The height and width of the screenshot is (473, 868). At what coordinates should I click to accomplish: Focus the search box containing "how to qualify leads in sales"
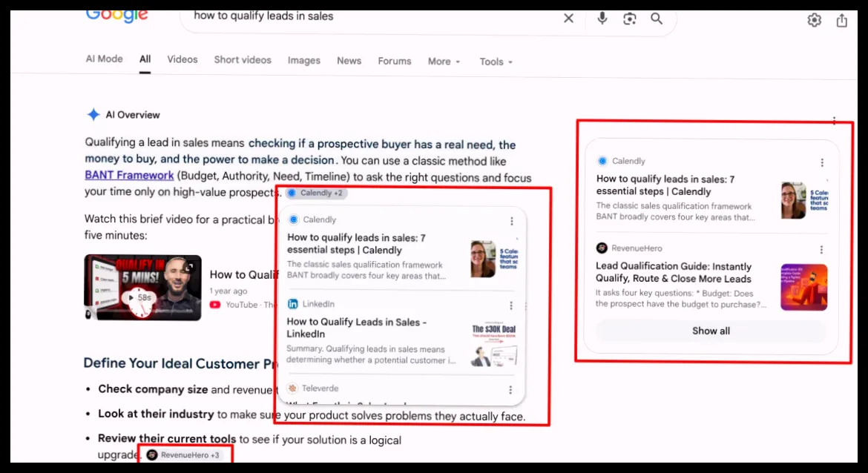pos(371,17)
